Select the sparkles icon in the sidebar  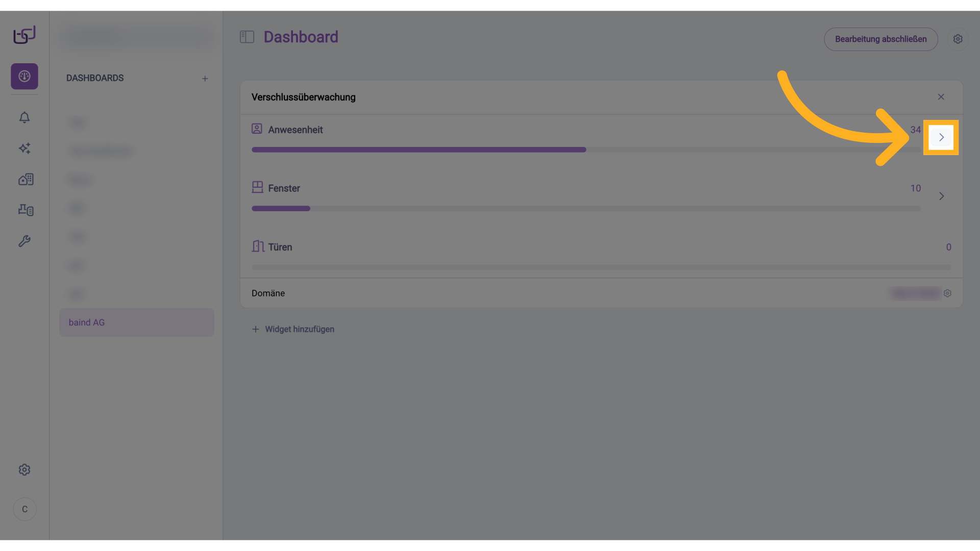coord(24,148)
